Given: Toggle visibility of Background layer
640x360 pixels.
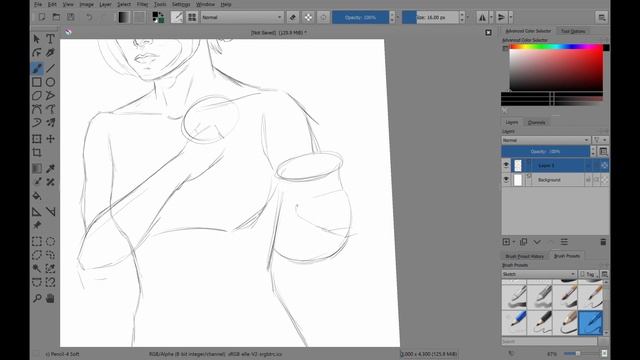Looking at the screenshot, I should tap(506, 179).
